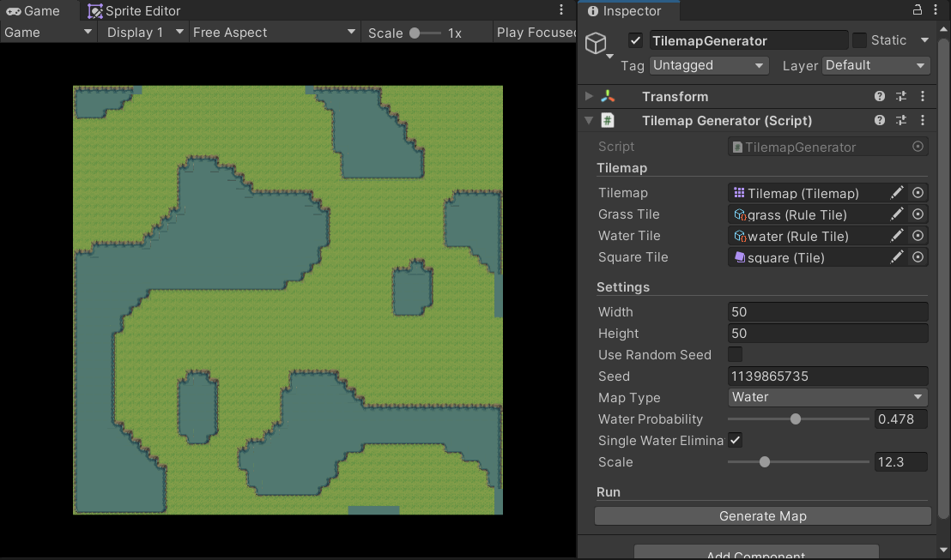951x560 pixels.
Task: Click the Transform component icon
Action: pos(608,96)
